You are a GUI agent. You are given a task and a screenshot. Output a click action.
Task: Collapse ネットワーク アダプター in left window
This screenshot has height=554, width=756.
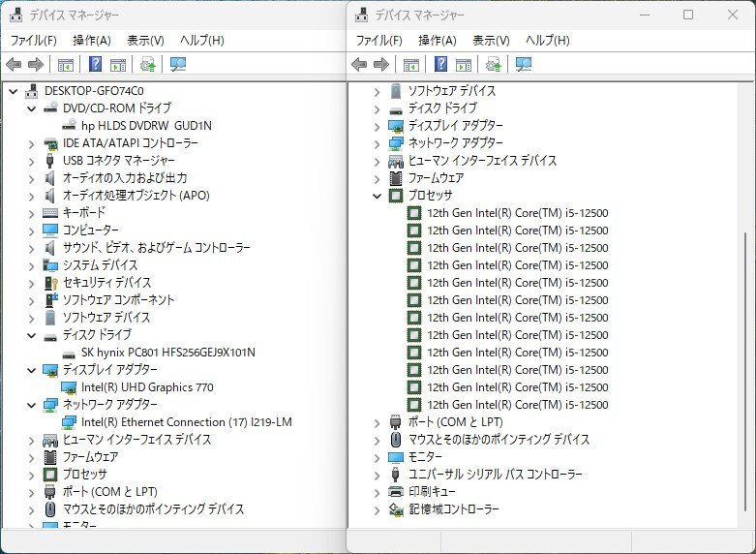32,405
